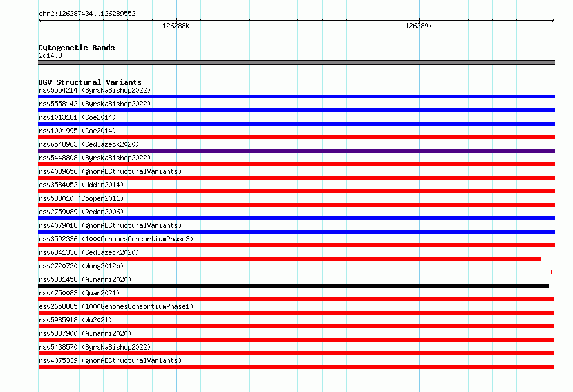This screenshot has width=573, height=392.
Task: Click nsv4089656 (gnomADStructuralVariants) label
Action: [x=110, y=171]
